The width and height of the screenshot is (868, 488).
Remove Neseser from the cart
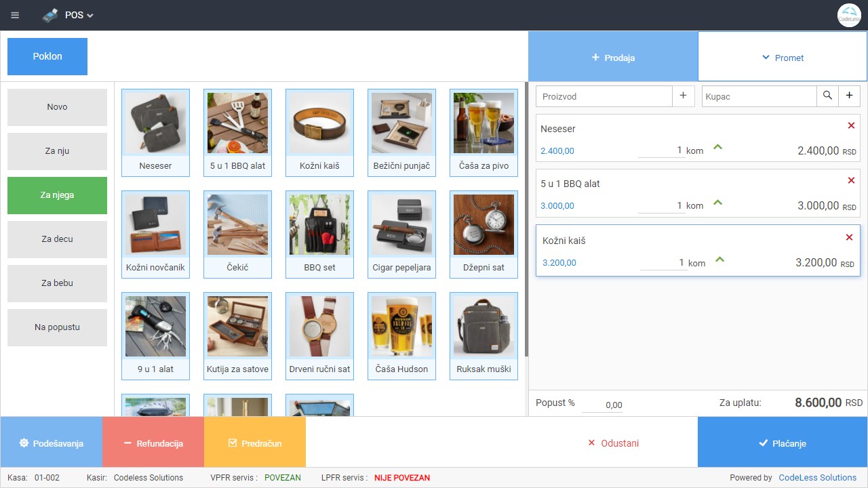[x=852, y=125]
